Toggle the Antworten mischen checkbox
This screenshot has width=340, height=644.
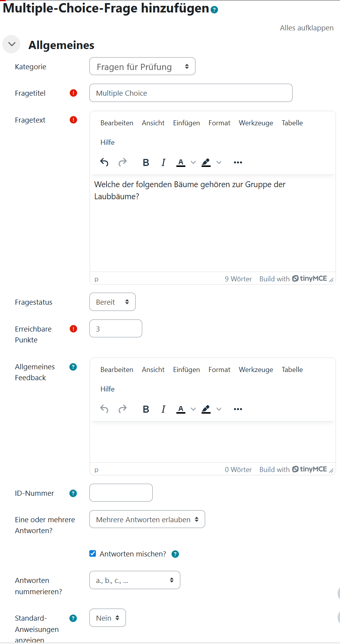coord(92,554)
